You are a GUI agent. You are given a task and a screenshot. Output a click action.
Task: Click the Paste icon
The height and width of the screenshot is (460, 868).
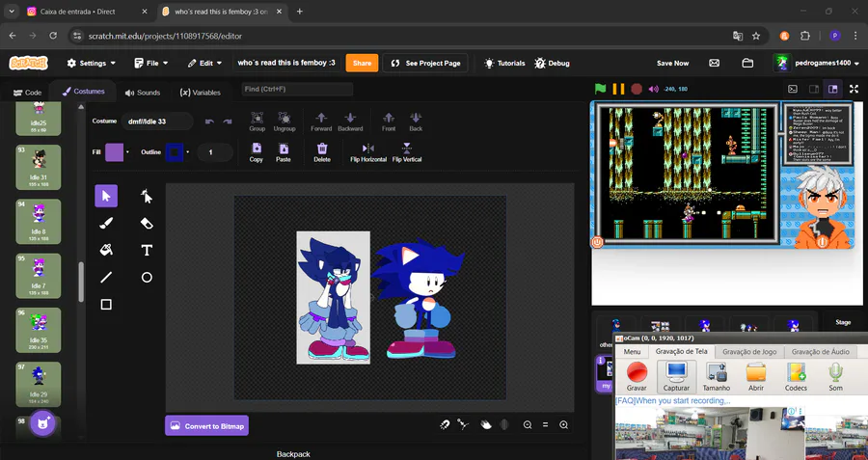click(x=284, y=152)
